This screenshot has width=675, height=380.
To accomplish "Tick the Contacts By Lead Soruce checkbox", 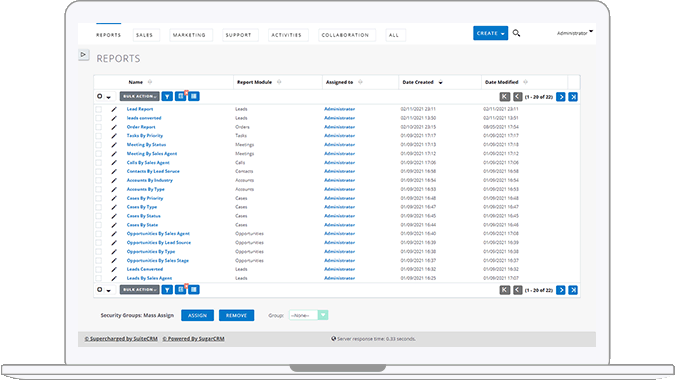I will coord(99,172).
